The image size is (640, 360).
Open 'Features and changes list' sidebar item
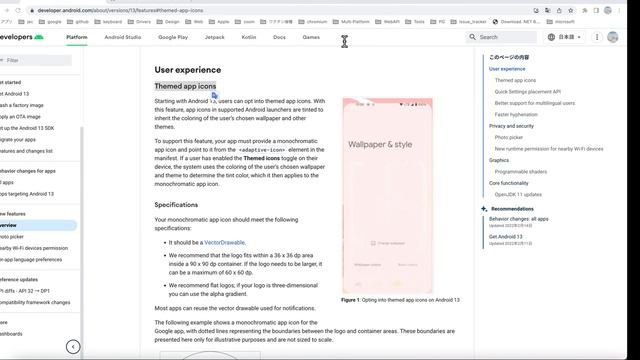point(26,151)
